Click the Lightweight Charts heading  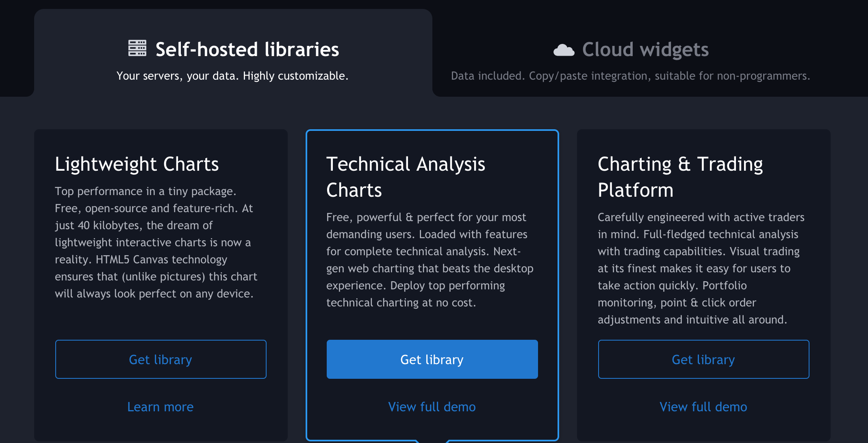[137, 164]
